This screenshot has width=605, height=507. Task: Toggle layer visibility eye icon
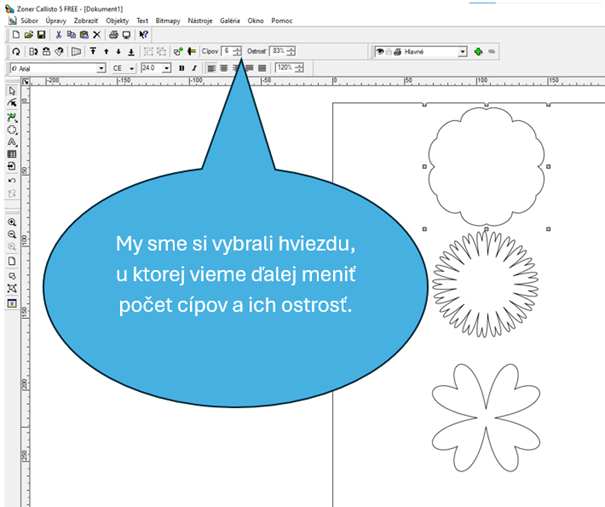pos(380,51)
